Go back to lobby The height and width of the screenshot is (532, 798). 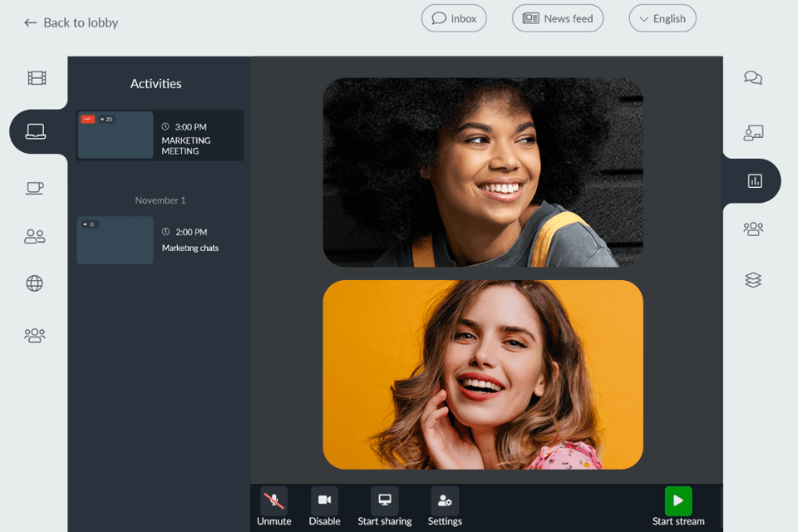70,23
